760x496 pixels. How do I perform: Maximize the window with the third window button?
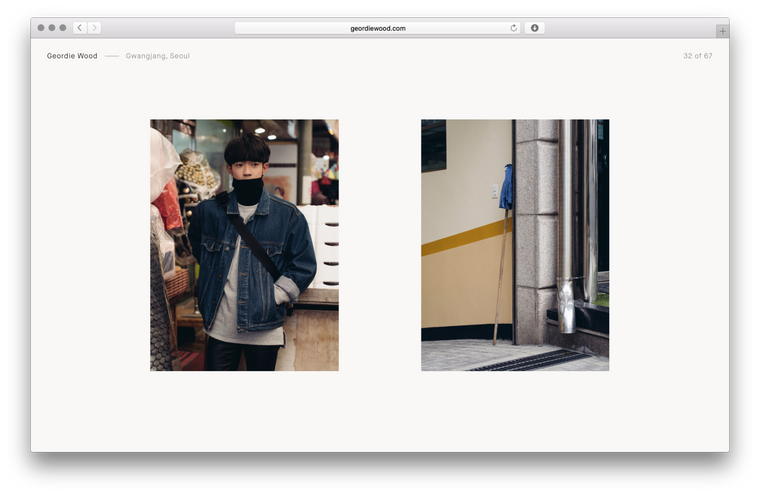coord(63,28)
